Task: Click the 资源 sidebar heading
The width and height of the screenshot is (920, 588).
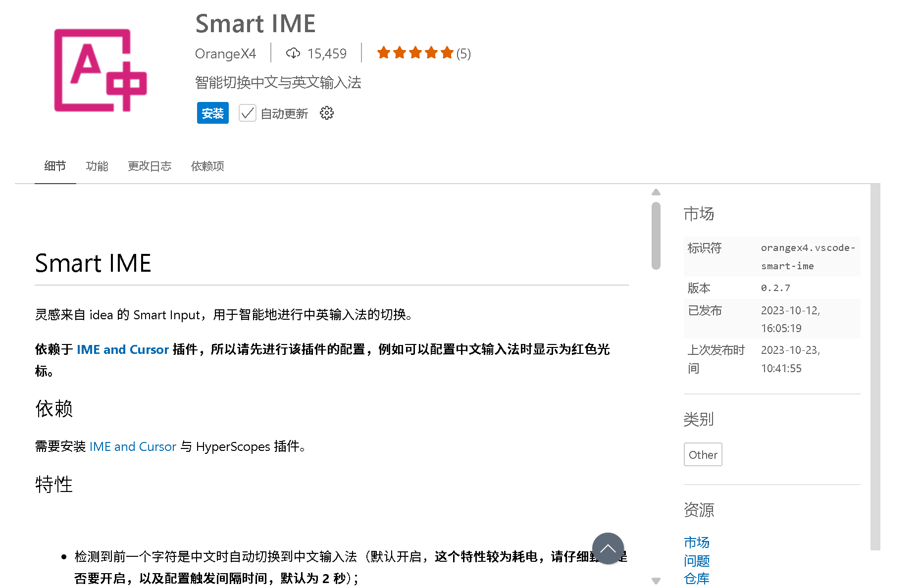Action: click(x=699, y=510)
